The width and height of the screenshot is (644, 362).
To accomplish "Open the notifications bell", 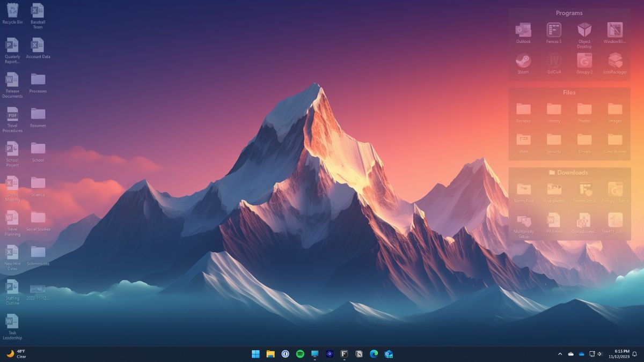I will tap(635, 354).
